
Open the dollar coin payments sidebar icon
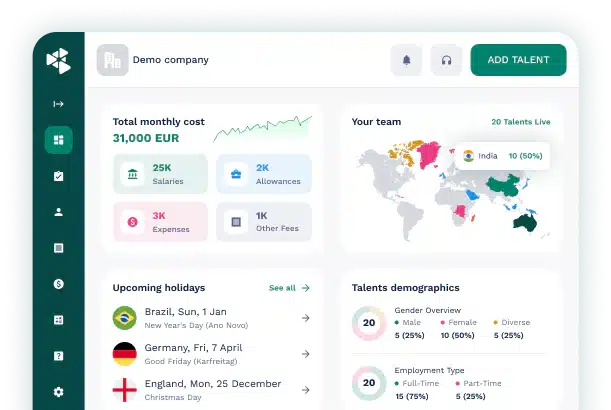(x=58, y=284)
